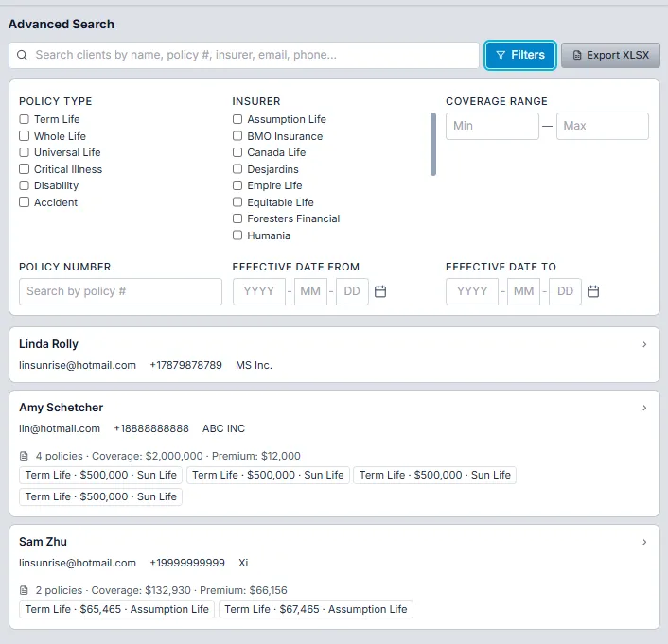Enable the Universal Life filter
This screenshot has height=644, width=668.
25,152
